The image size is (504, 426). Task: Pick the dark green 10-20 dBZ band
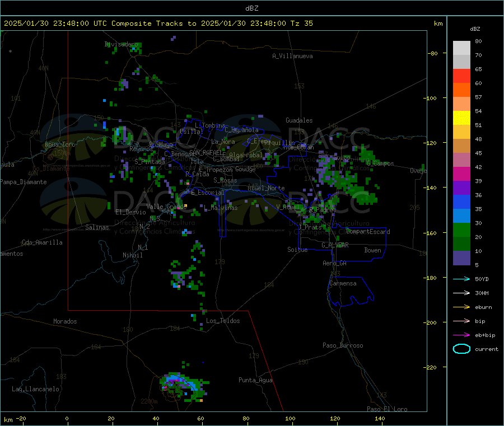[461, 244]
